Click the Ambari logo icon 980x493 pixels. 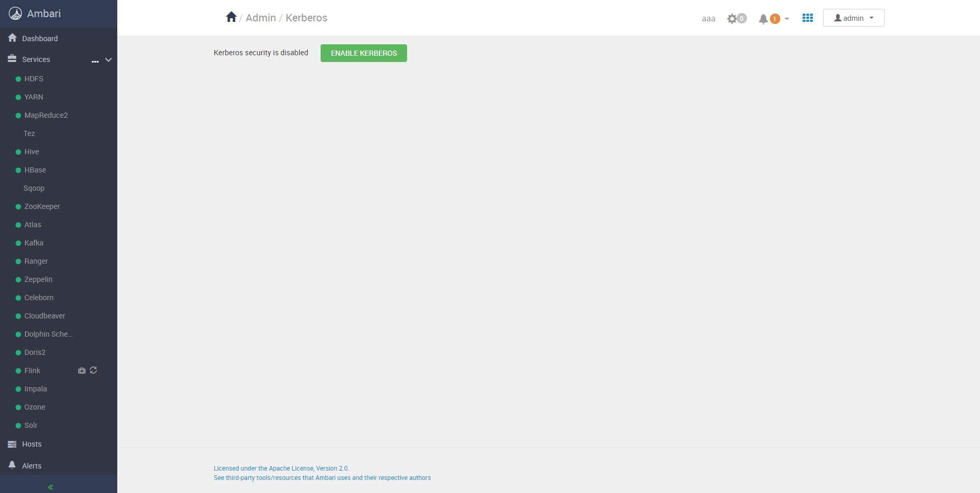[x=16, y=14]
